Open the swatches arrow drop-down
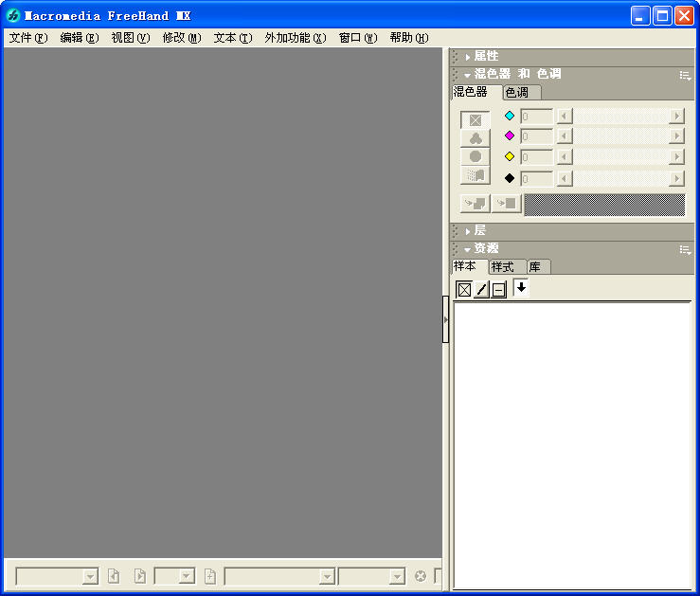 (x=521, y=288)
